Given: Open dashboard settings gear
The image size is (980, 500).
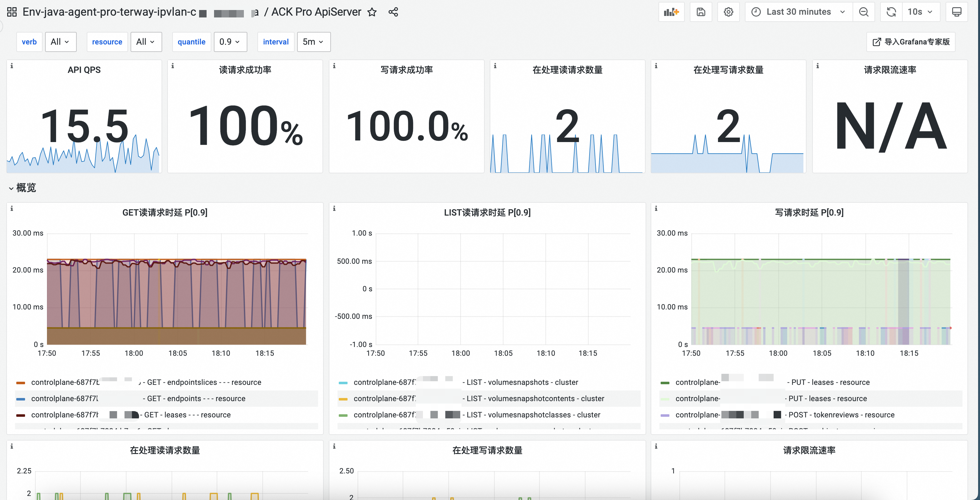Looking at the screenshot, I should pyautogui.click(x=728, y=12).
